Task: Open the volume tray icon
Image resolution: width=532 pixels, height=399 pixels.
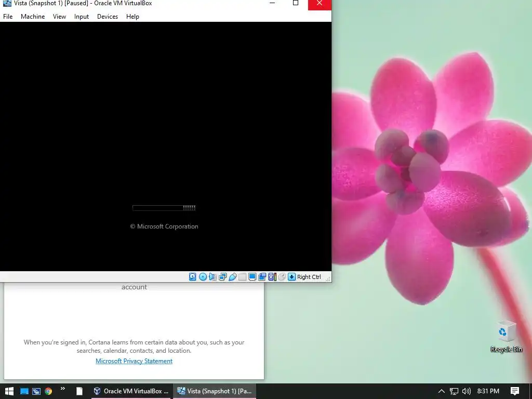Action: 467,391
